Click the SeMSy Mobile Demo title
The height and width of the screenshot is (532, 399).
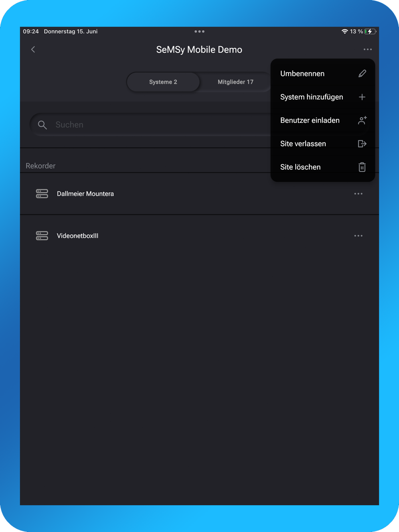click(x=199, y=49)
